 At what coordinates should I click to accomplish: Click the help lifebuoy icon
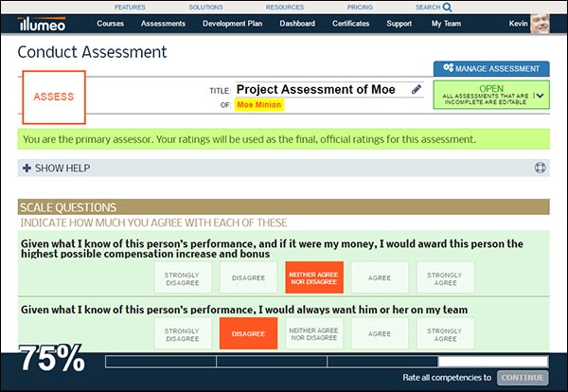point(541,168)
